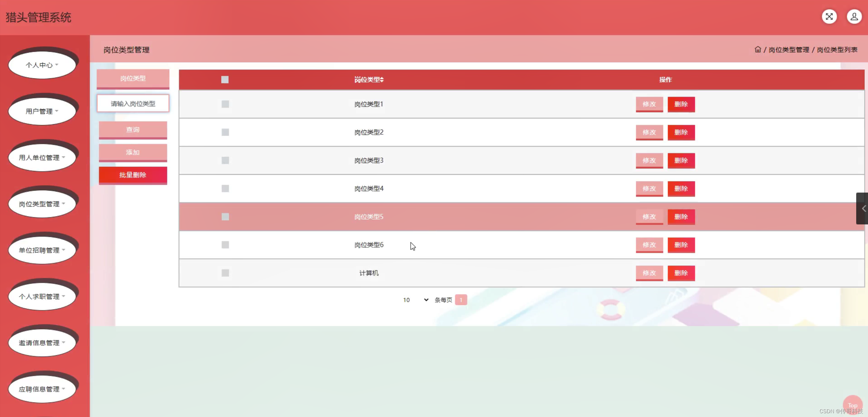Click the 个人中心 menu caret arrow
Screen dimensions: 868x417
pyautogui.click(x=57, y=65)
